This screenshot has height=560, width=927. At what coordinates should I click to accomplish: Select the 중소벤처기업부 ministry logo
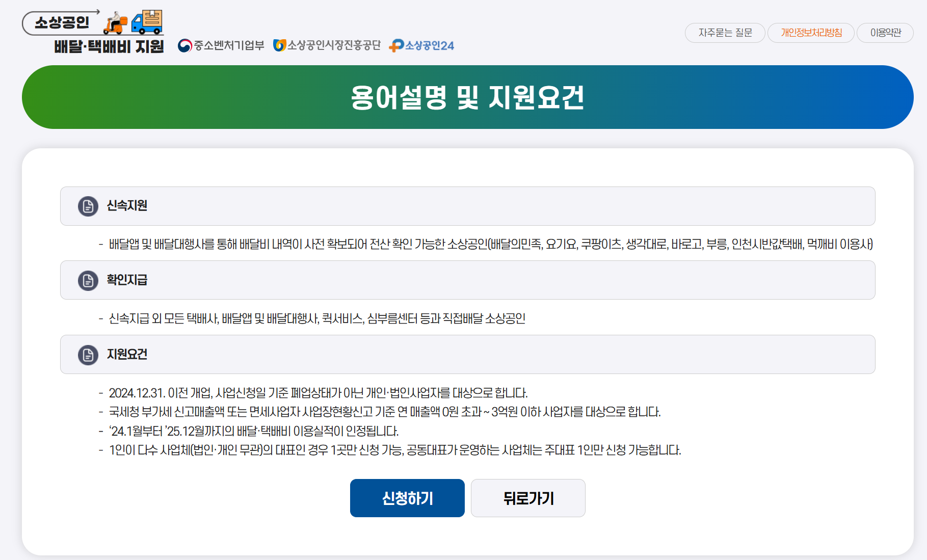tap(222, 46)
